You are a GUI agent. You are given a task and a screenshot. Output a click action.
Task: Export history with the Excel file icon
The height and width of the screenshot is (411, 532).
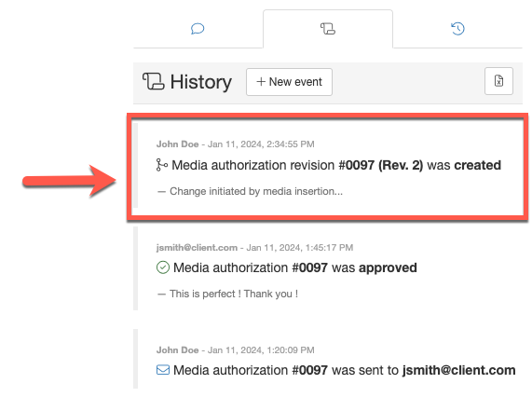click(x=498, y=81)
